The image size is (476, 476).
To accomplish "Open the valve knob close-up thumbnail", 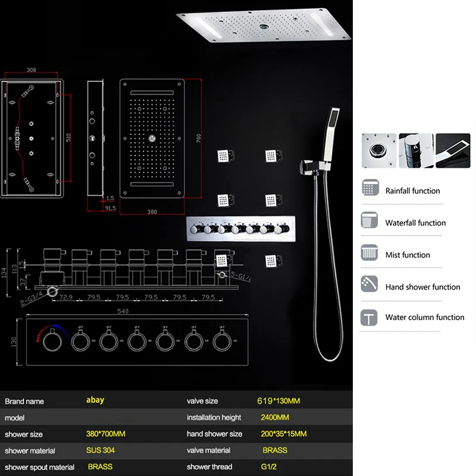I will tap(416, 151).
